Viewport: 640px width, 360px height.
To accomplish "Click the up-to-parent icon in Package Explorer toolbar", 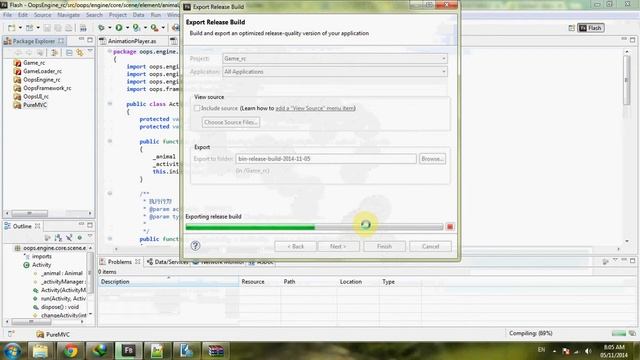I will (40, 53).
